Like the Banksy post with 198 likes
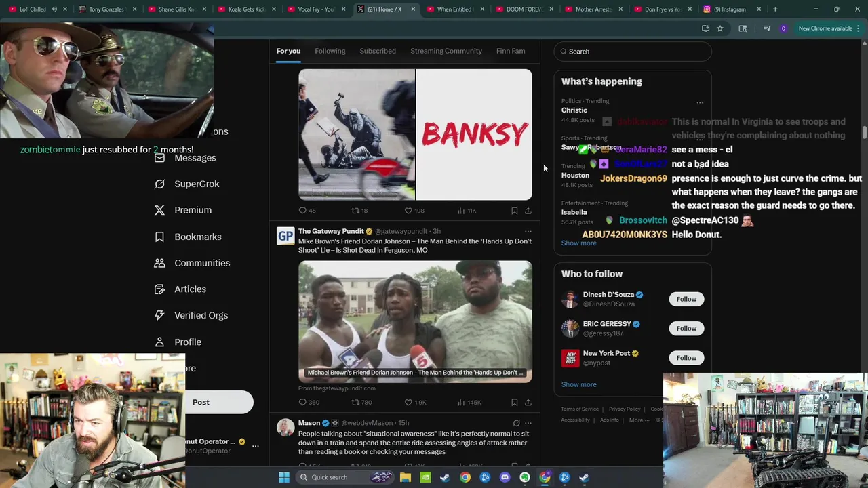Viewport: 868px width, 488px height. pos(408,211)
